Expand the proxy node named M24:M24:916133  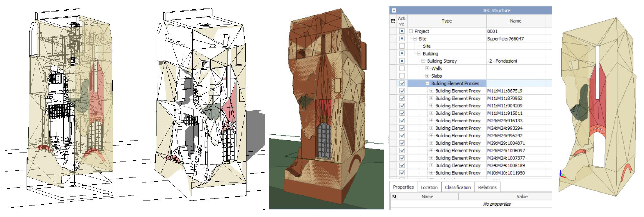coord(431,121)
